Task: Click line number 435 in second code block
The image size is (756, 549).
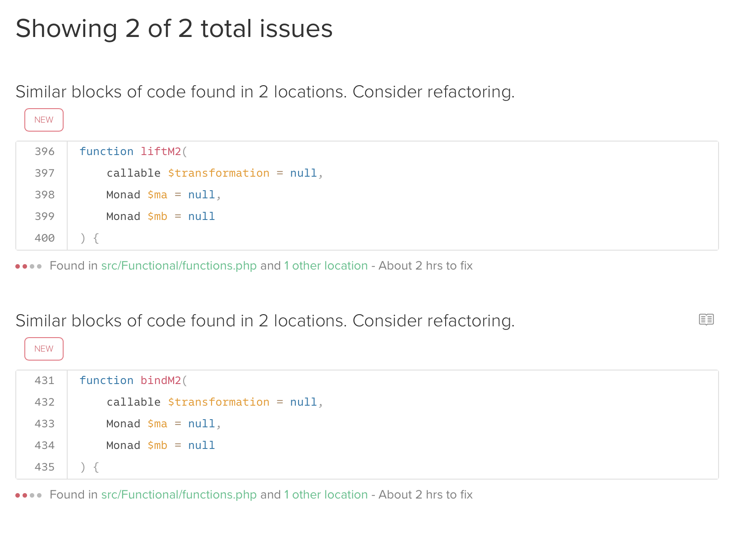Action: pyautogui.click(x=45, y=467)
